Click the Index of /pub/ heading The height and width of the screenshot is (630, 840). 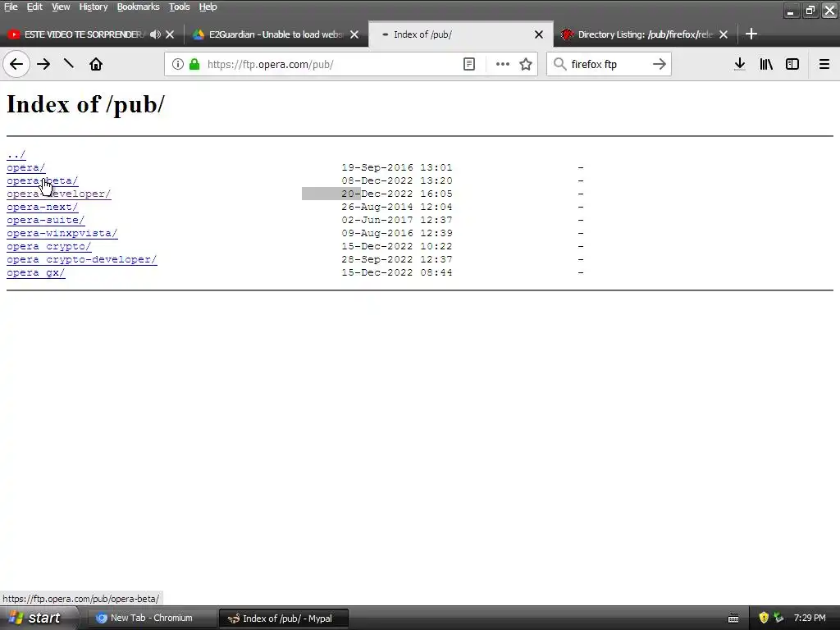(85, 104)
